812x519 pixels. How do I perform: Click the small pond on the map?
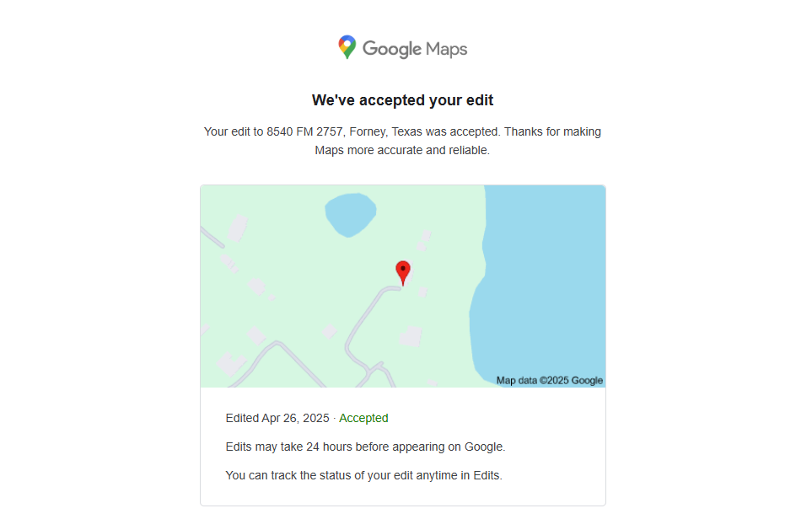click(x=351, y=214)
